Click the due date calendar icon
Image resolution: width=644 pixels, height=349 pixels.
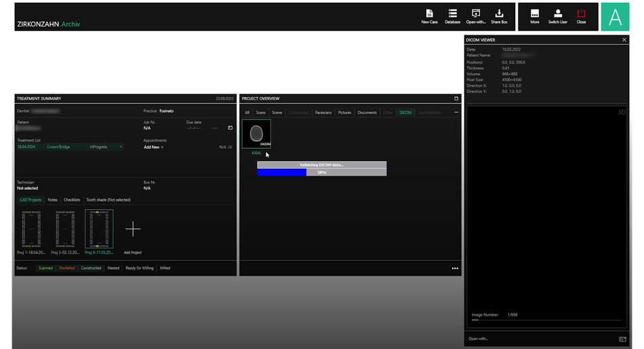tap(230, 127)
